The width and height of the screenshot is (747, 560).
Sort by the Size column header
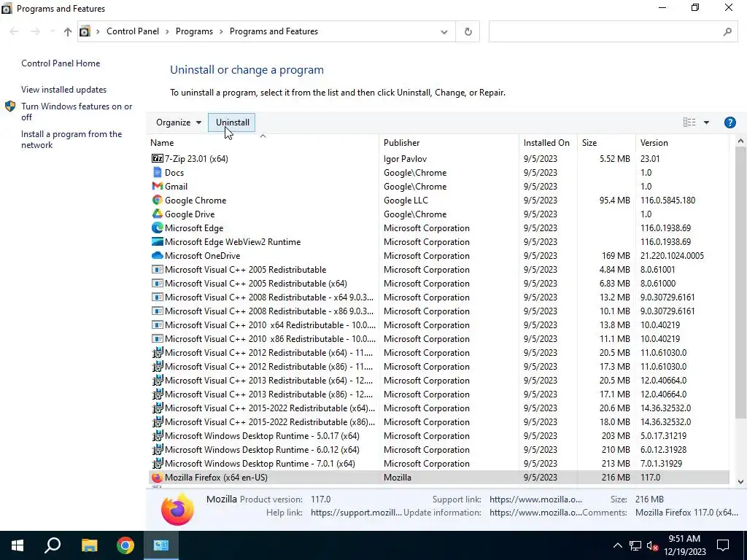[606, 142]
